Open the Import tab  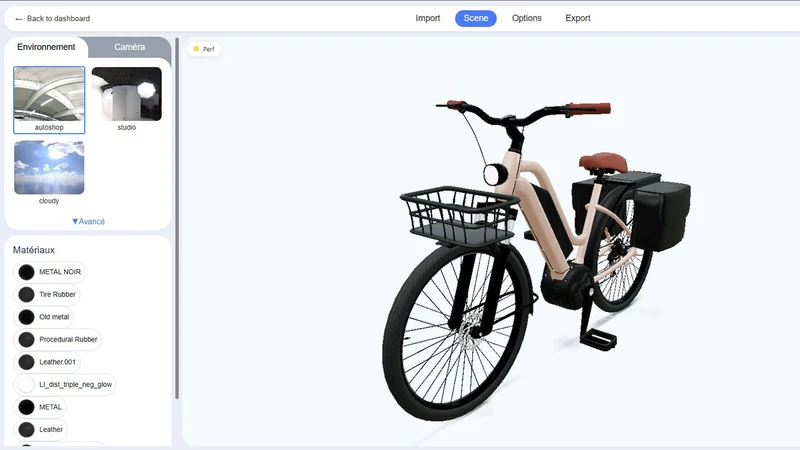pyautogui.click(x=428, y=18)
